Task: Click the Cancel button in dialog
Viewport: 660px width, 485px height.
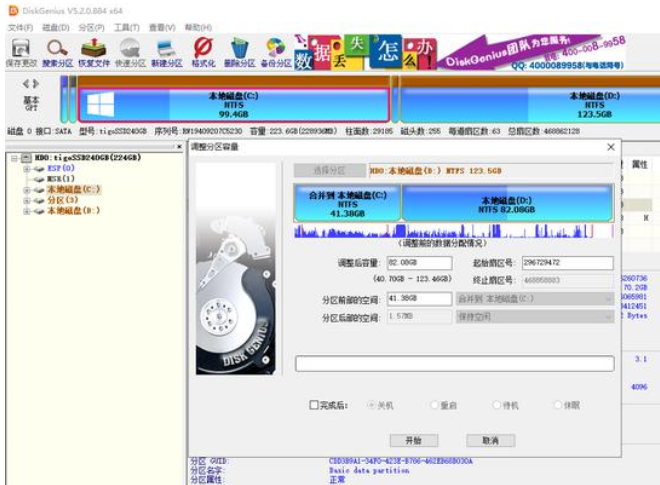Action: tap(490, 440)
